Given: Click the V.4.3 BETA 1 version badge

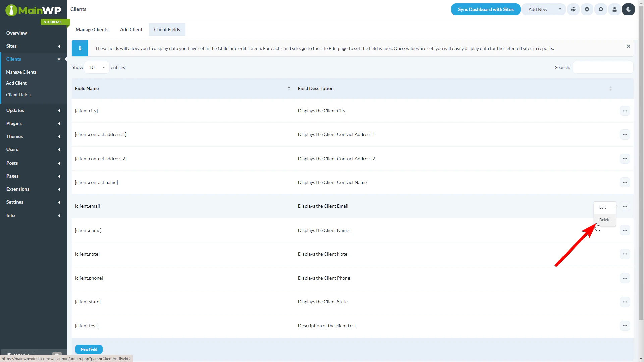Looking at the screenshot, I should [55, 22].
